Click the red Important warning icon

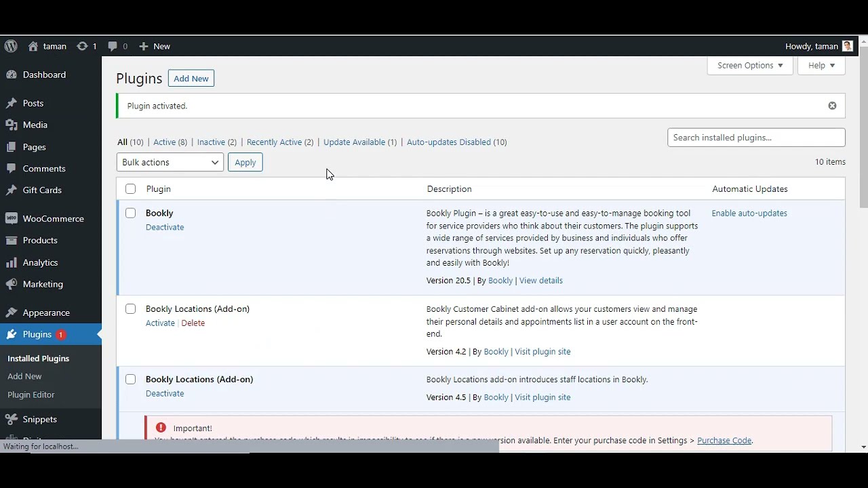pos(161,428)
